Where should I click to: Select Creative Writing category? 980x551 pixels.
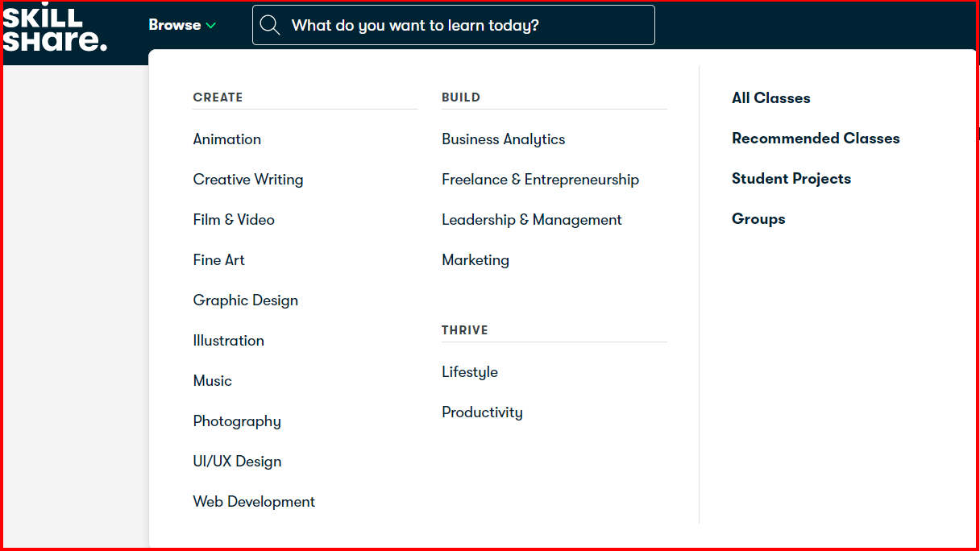click(x=248, y=180)
